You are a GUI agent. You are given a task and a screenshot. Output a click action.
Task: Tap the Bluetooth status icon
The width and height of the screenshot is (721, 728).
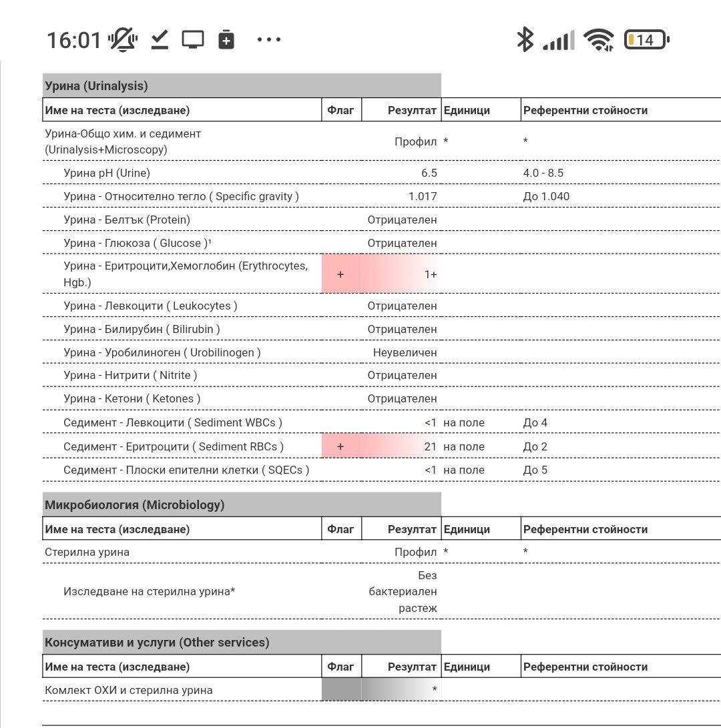tap(525, 40)
